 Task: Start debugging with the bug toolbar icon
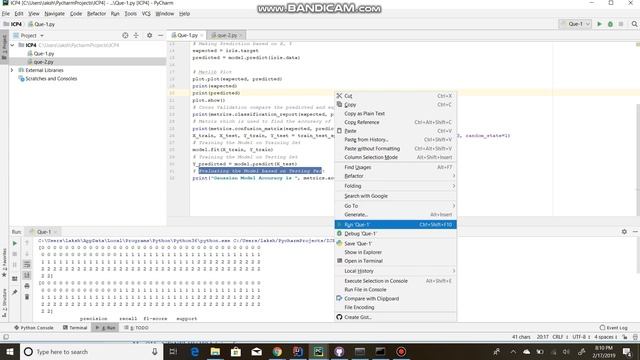click(x=610, y=24)
